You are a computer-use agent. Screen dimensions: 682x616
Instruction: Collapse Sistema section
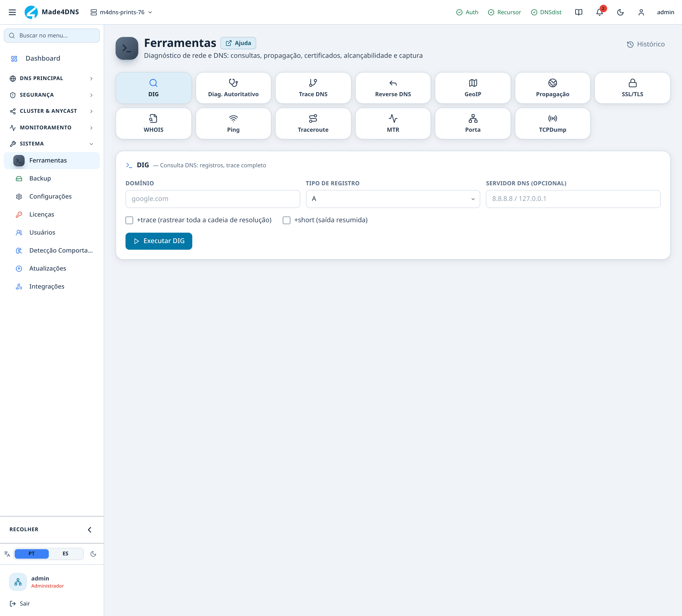point(52,144)
